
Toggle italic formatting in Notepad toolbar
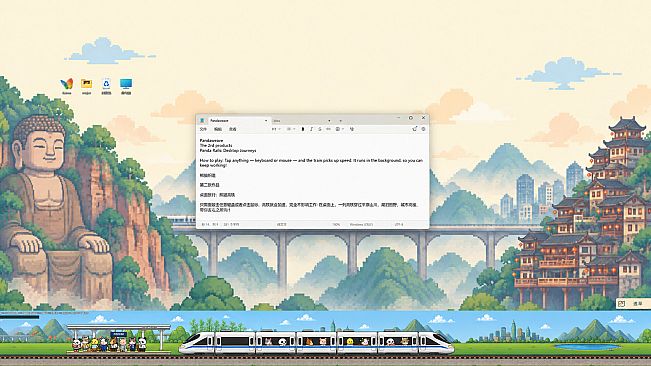coord(311,129)
